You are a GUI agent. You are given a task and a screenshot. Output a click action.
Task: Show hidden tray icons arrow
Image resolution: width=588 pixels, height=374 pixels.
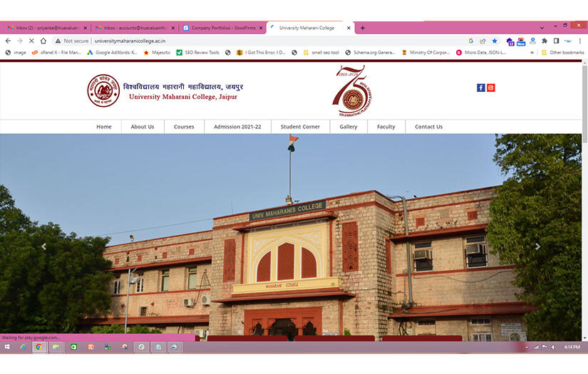click(x=527, y=347)
